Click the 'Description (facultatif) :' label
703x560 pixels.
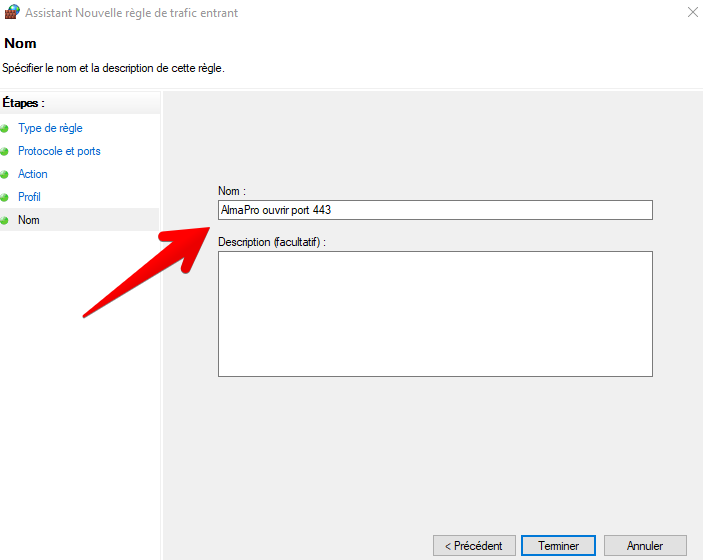[x=272, y=242]
